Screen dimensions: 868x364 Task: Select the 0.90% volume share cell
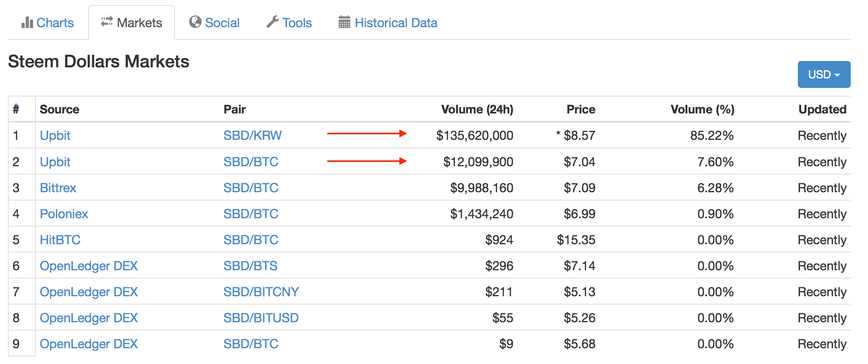pyautogui.click(x=716, y=214)
